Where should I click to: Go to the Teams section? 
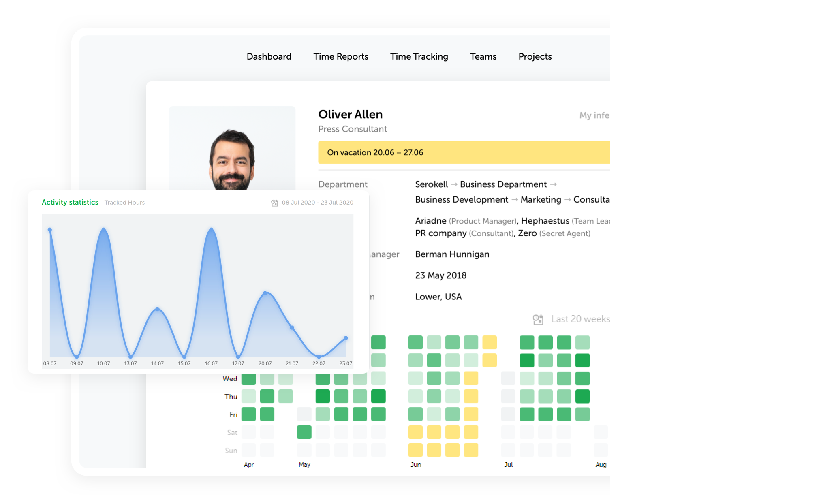tap(483, 56)
